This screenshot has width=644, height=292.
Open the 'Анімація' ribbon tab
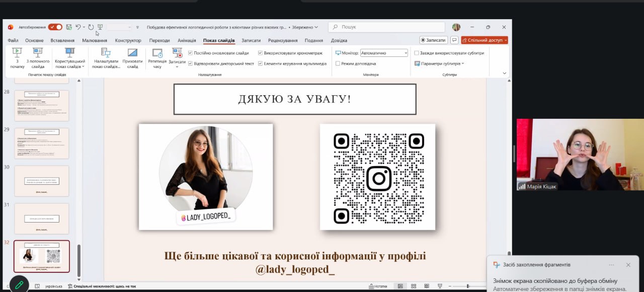tap(187, 40)
